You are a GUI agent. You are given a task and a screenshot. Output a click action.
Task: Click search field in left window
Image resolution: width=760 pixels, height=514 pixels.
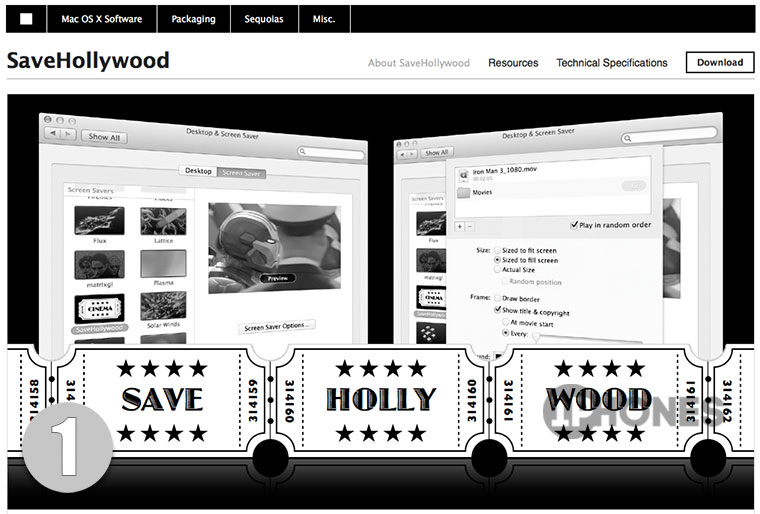coord(331,153)
